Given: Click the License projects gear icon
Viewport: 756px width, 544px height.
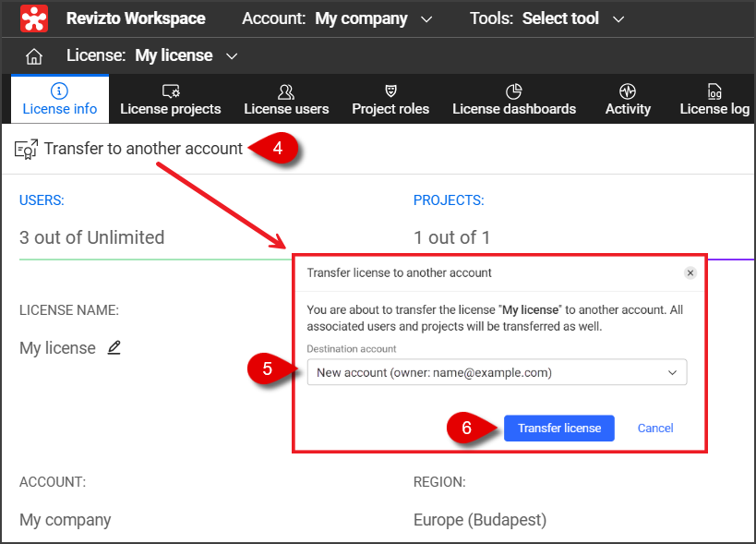Looking at the screenshot, I should coord(171,91).
